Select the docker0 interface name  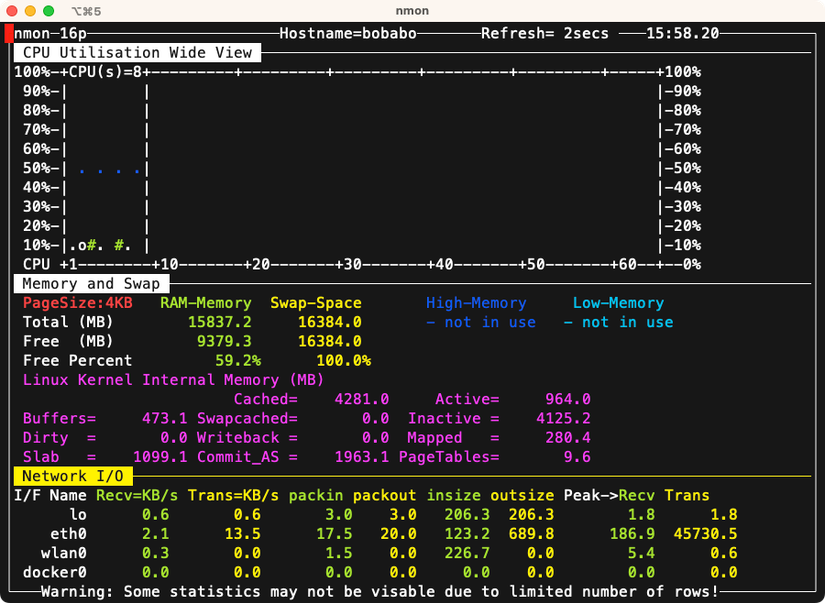pyautogui.click(x=55, y=572)
